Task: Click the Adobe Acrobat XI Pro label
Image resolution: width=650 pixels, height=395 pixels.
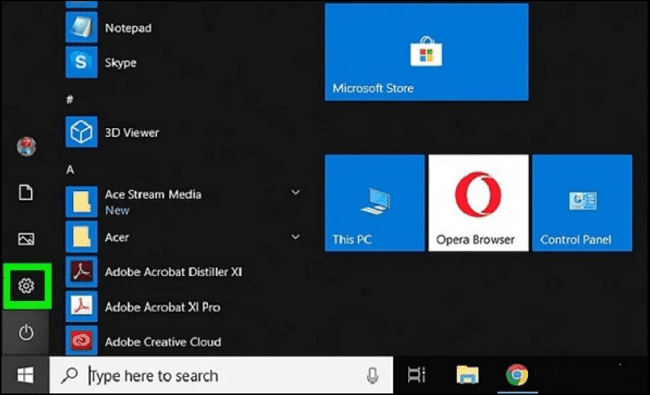Action: pos(162,307)
